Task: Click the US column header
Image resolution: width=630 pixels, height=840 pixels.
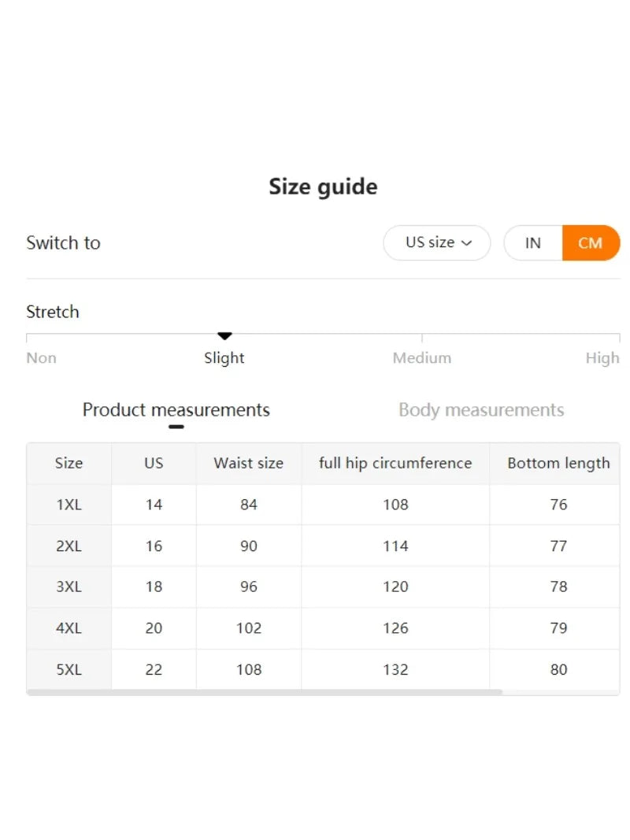Action: (x=154, y=463)
